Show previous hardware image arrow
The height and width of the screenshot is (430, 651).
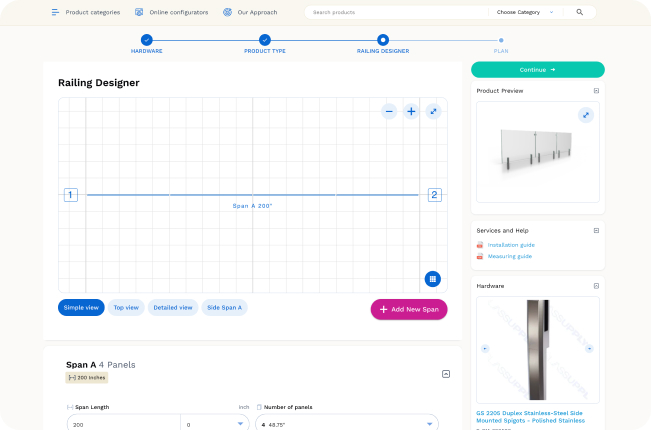tap(485, 349)
